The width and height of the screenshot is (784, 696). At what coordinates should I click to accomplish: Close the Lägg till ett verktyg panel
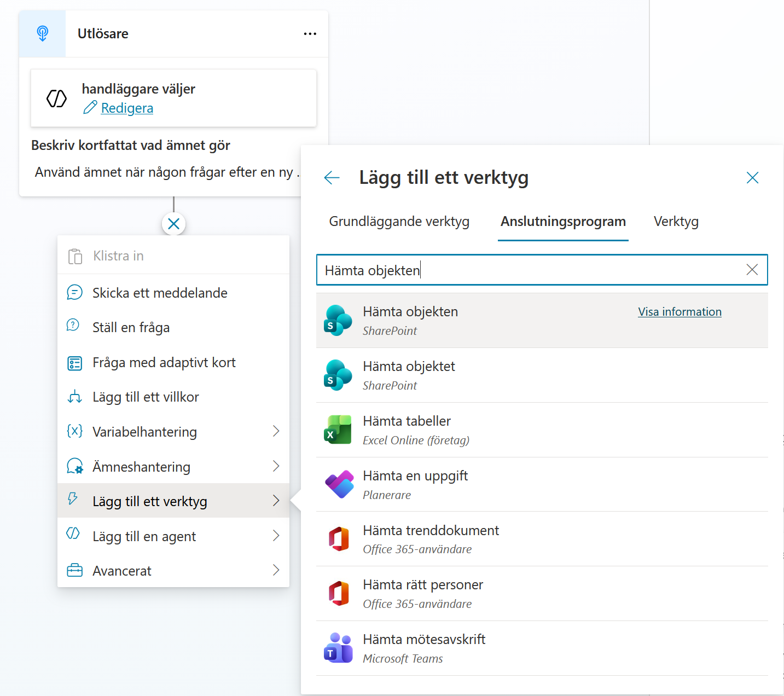(752, 177)
